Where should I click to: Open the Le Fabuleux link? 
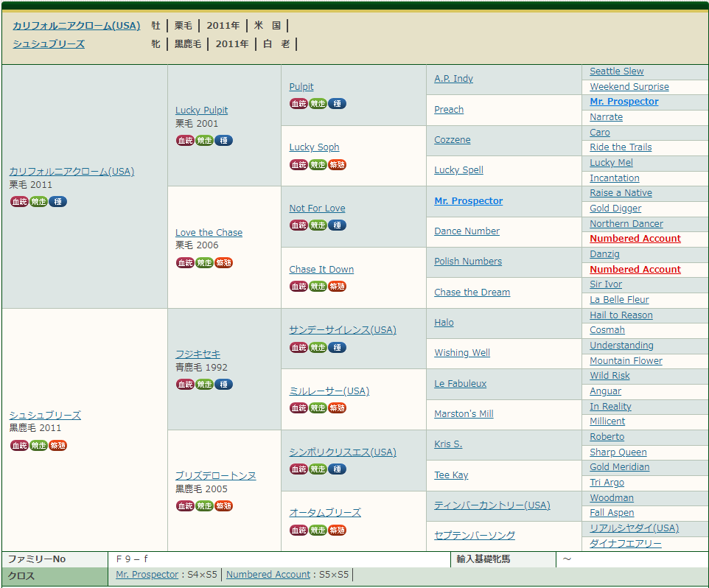point(461,384)
